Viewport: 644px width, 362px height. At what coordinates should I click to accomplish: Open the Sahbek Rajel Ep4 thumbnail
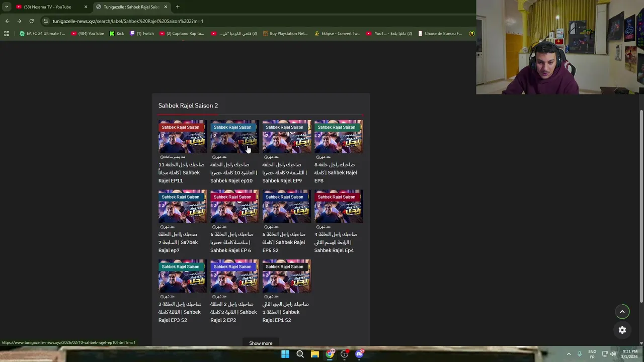(x=339, y=206)
